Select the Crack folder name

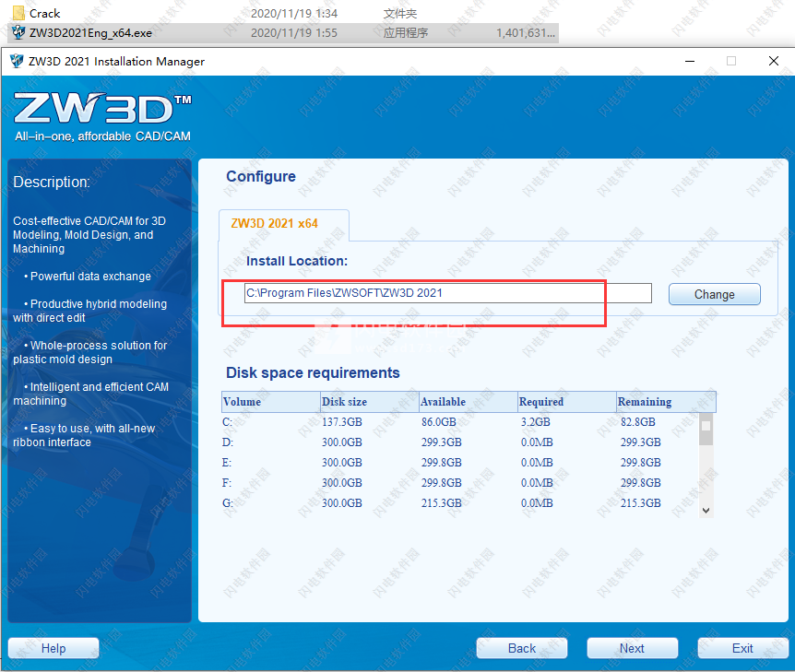point(44,13)
